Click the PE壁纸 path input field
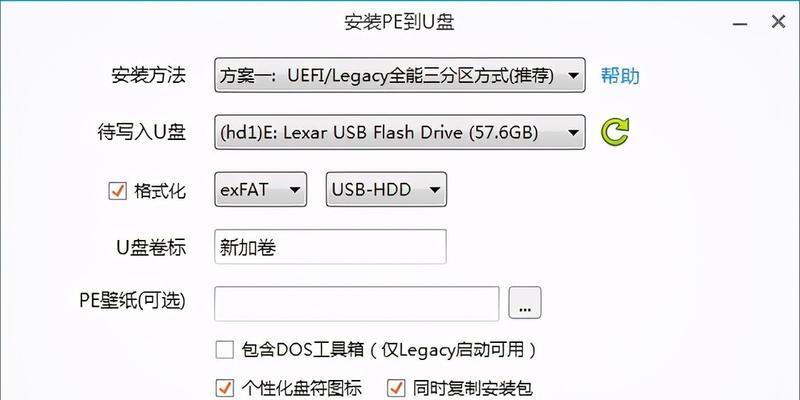 357,304
